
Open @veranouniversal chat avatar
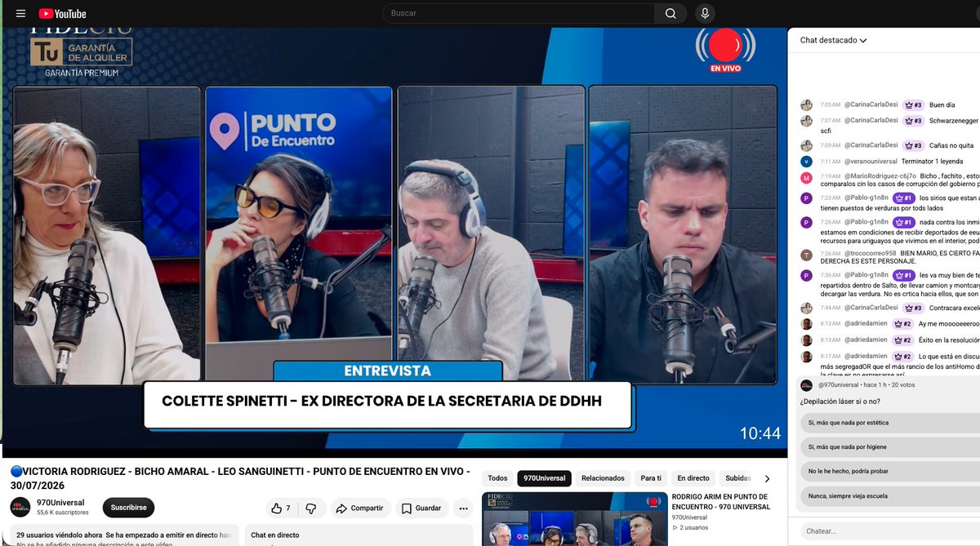pyautogui.click(x=806, y=162)
